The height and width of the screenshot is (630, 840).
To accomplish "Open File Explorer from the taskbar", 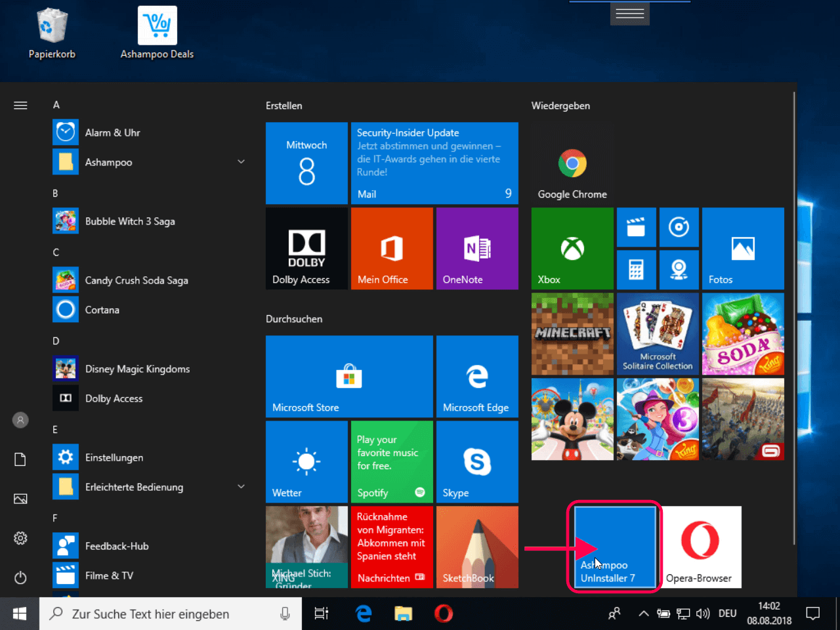I will coord(403,614).
